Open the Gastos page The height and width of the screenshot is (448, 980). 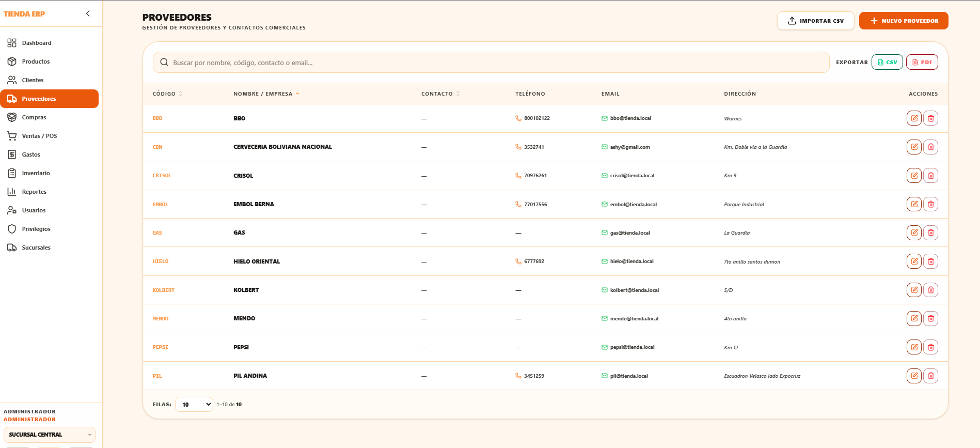click(50, 155)
